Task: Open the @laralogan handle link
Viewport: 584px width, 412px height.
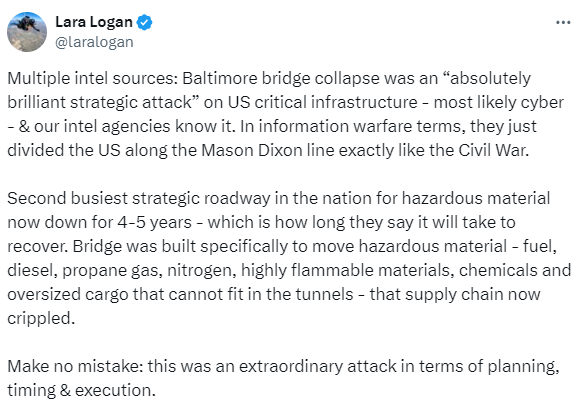Action: coord(94,42)
